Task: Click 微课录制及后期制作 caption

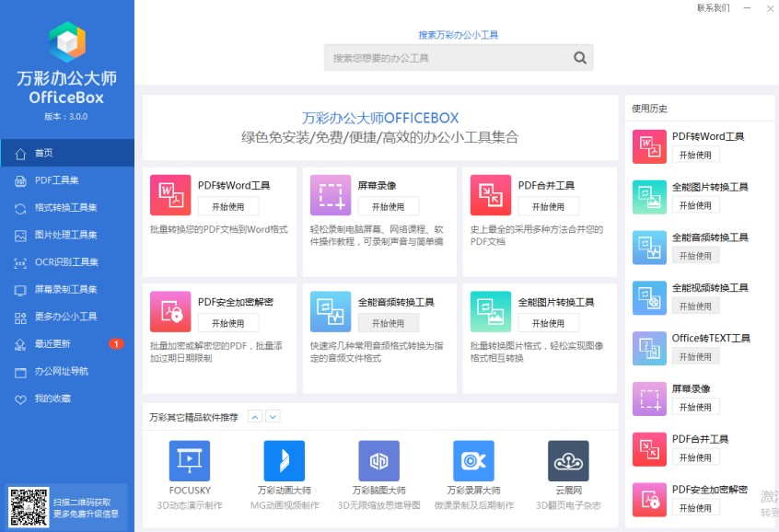Action: pyautogui.click(x=473, y=505)
